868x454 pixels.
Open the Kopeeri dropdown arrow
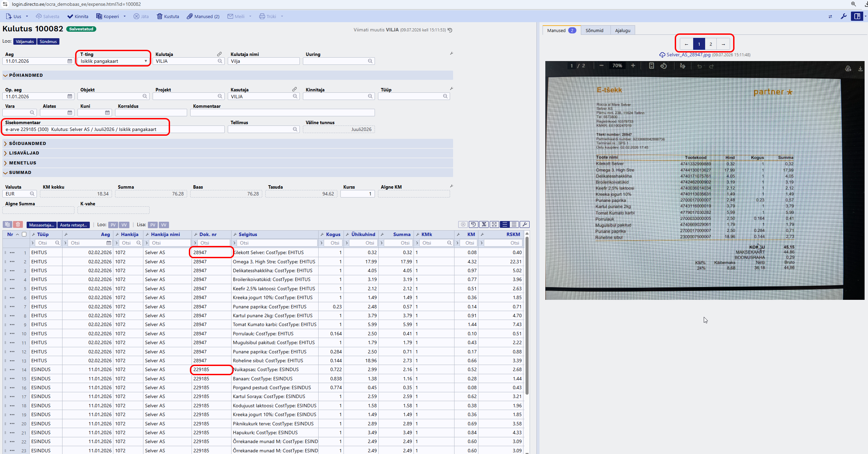pos(125,16)
